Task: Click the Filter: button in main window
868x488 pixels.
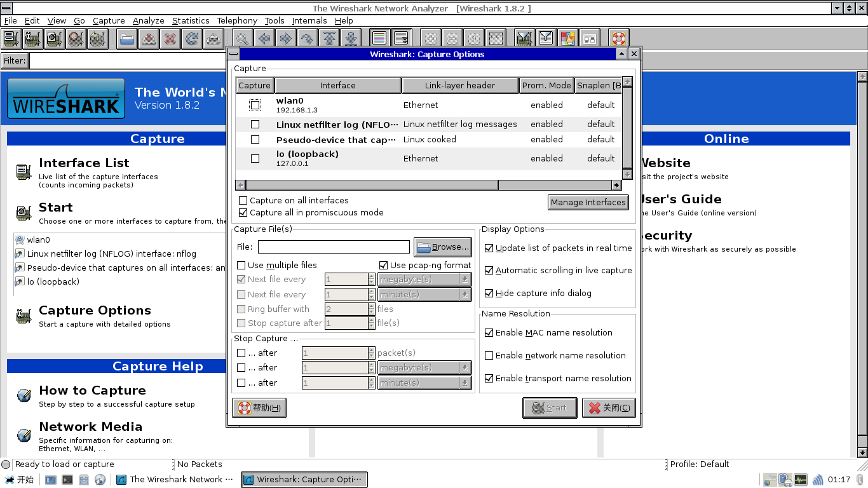Action: (x=15, y=61)
